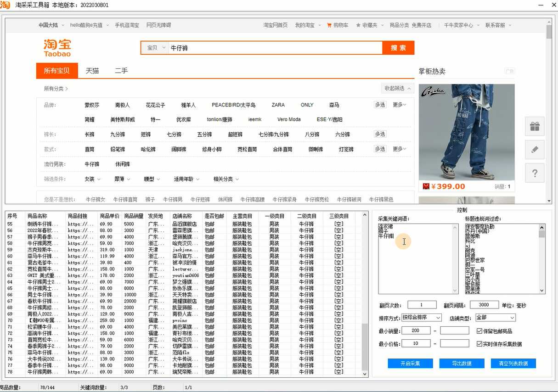
Task: Click the 淘采采工具箱 logo in the title bar
Action: [6, 5]
